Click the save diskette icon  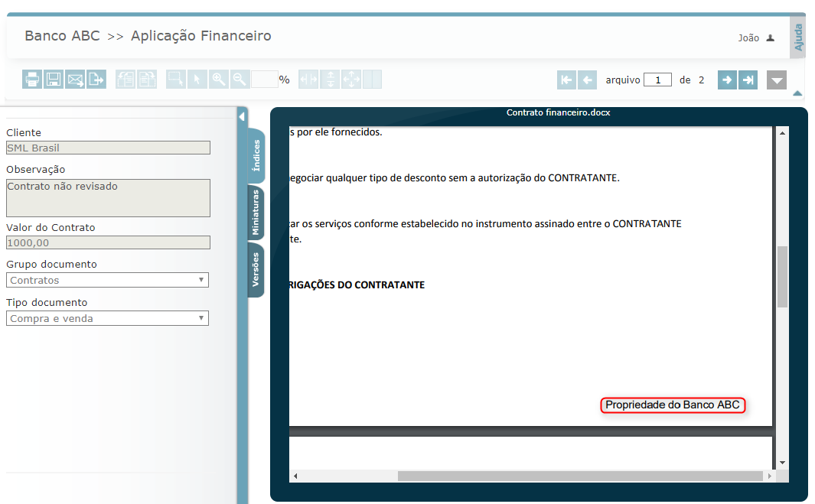click(53, 79)
